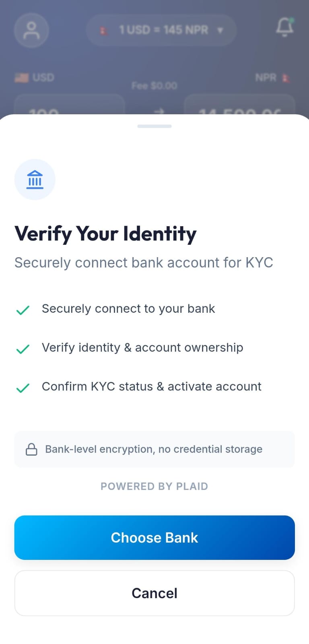
Task: Select the NPR currency label
Action: point(266,77)
